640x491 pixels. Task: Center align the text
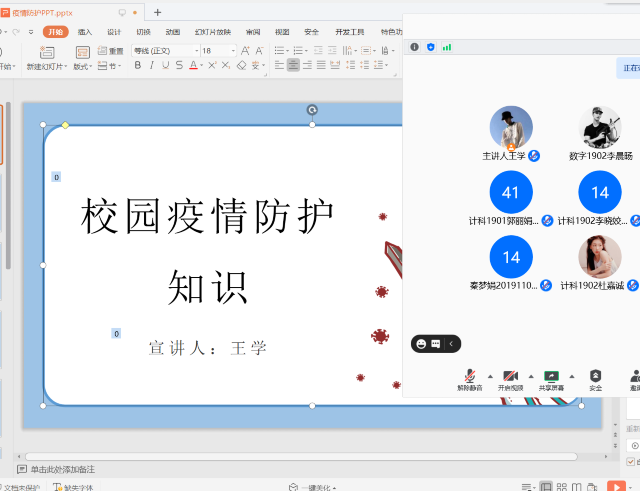coord(293,65)
